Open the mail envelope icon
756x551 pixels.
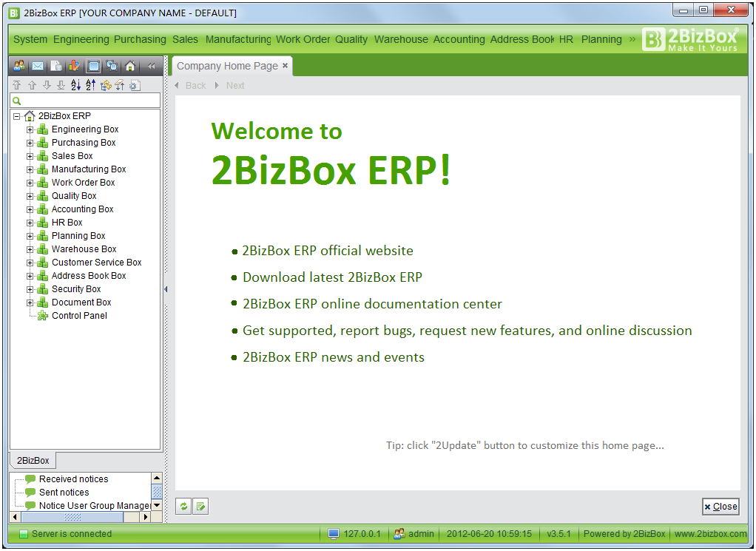tap(38, 66)
